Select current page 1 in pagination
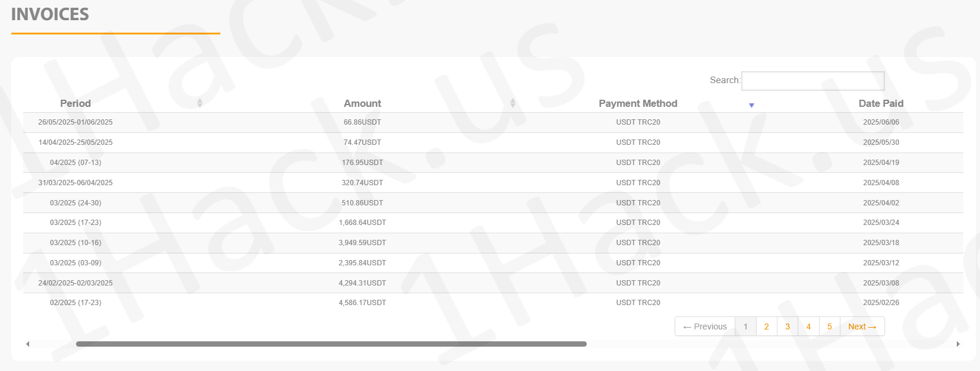 pyautogui.click(x=745, y=326)
